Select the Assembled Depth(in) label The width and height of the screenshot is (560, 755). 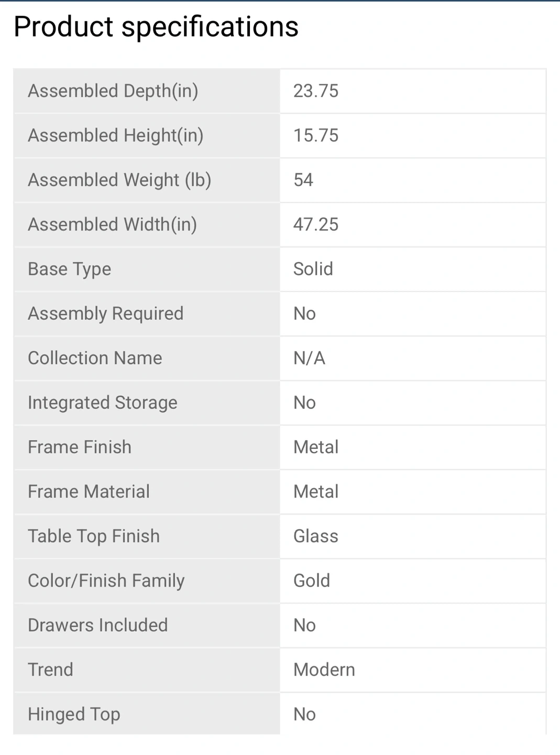(x=113, y=91)
